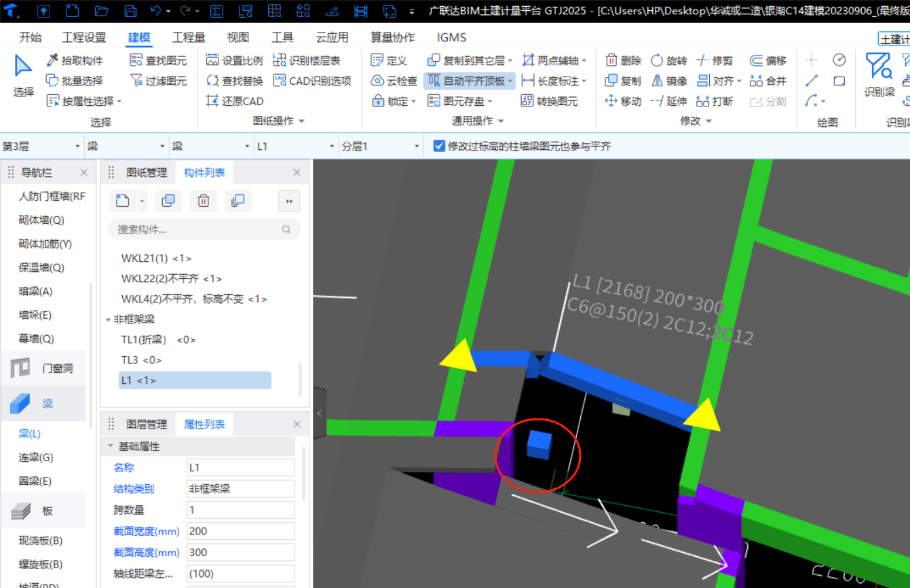Activate the large 选择 arrow tool
Viewport: 910px width, 588px height.
[x=24, y=76]
